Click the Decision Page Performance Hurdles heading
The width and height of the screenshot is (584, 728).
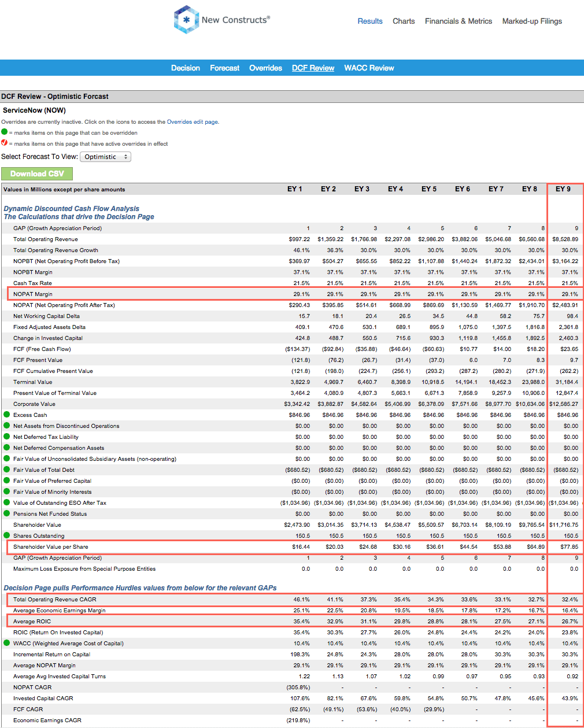point(140,588)
